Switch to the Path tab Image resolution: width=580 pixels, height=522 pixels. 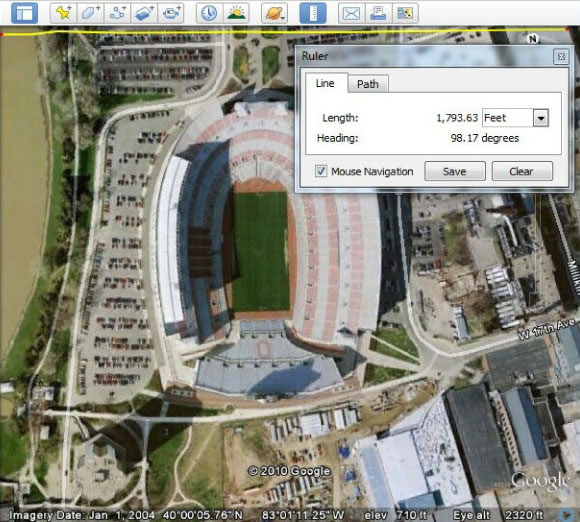point(368,84)
